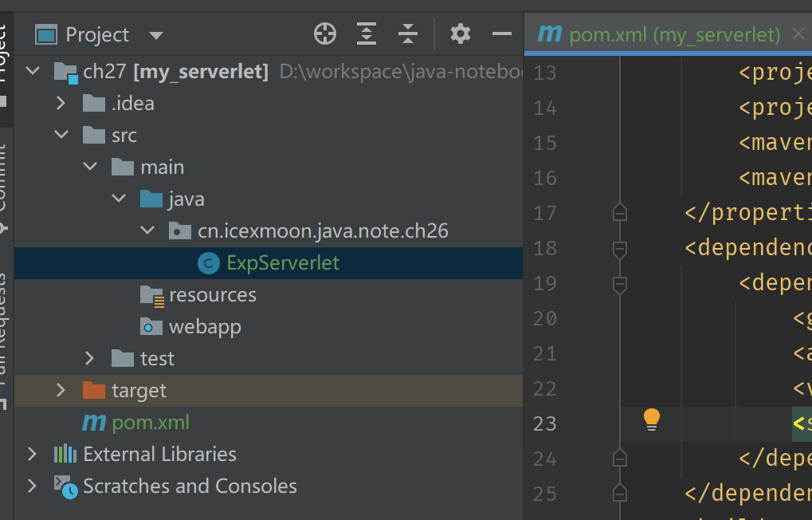
Task: Click the Collapse All icon in Project toolbar
Action: pos(407,33)
